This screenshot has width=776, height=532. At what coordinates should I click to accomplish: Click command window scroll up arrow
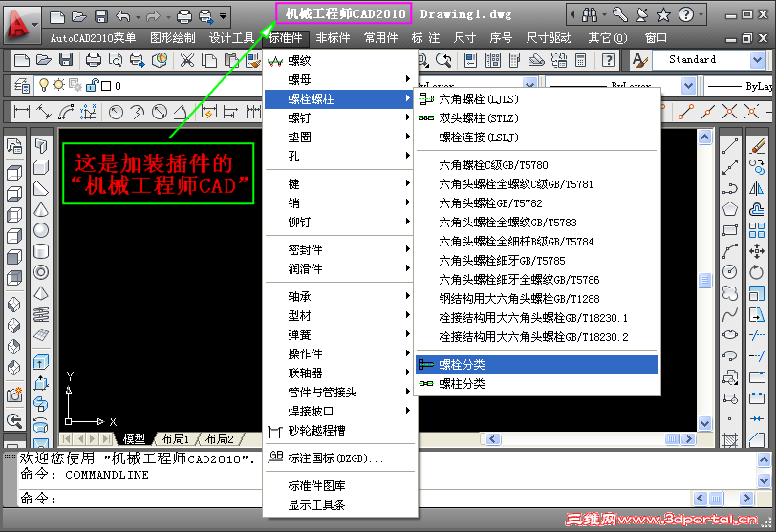764,460
